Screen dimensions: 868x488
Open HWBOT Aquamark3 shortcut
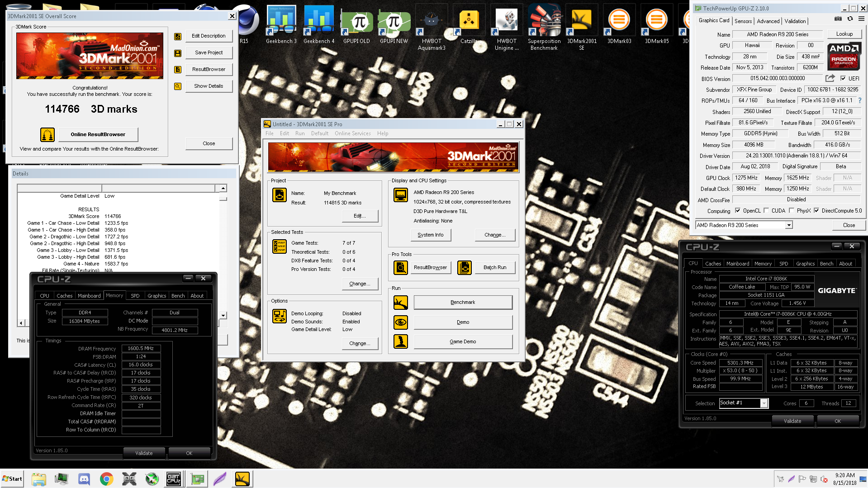[x=432, y=27]
